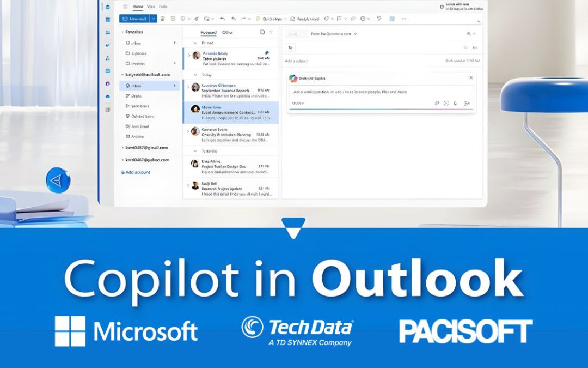Image resolution: width=588 pixels, height=368 pixels.
Task: Open the From address dropdown
Action: 355,33
